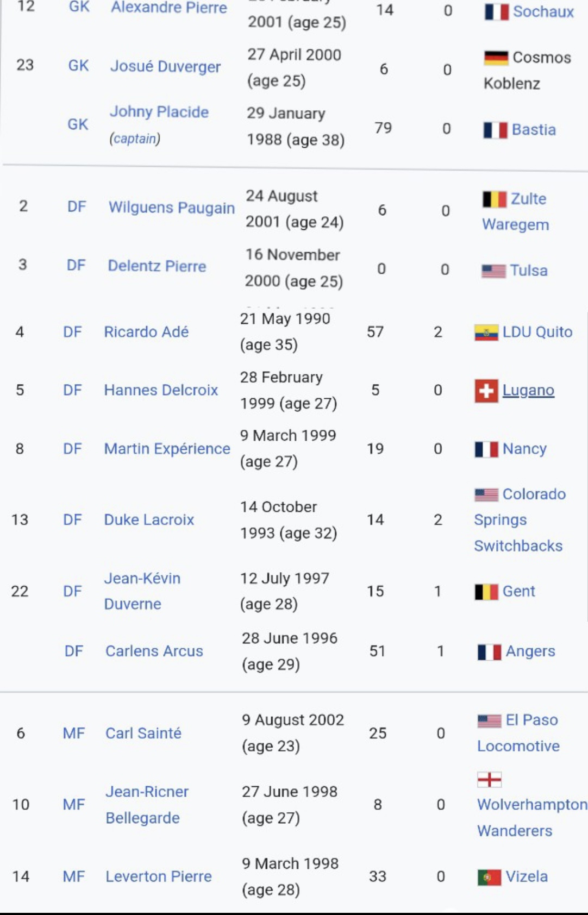This screenshot has height=915, width=588.
Task: Click the MF position link for Carl Sainté
Action: pos(74,734)
